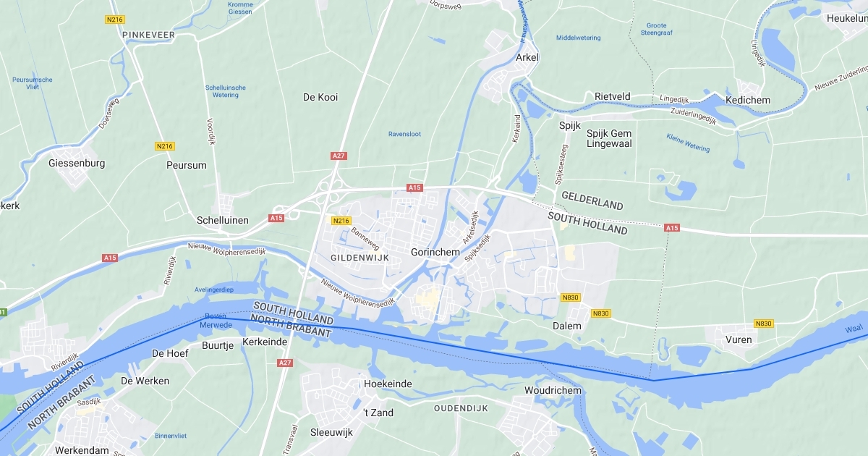The width and height of the screenshot is (868, 456).
Task: Select the Spijk Gem Lingewaal label
Action: [609, 139]
